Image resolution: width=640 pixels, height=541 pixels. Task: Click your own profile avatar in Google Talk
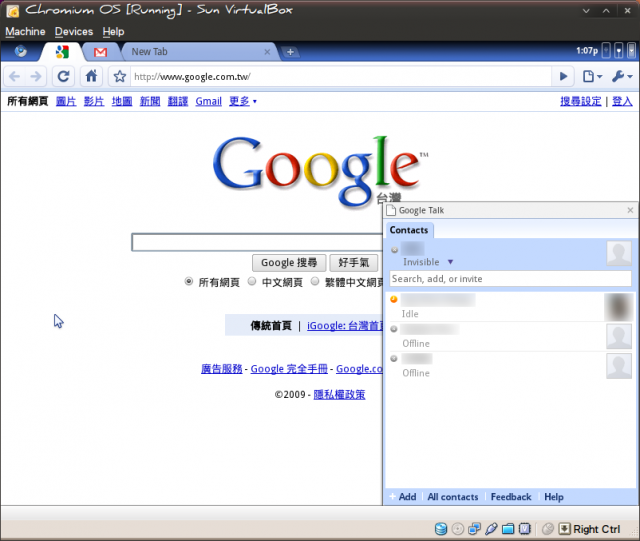click(619, 253)
